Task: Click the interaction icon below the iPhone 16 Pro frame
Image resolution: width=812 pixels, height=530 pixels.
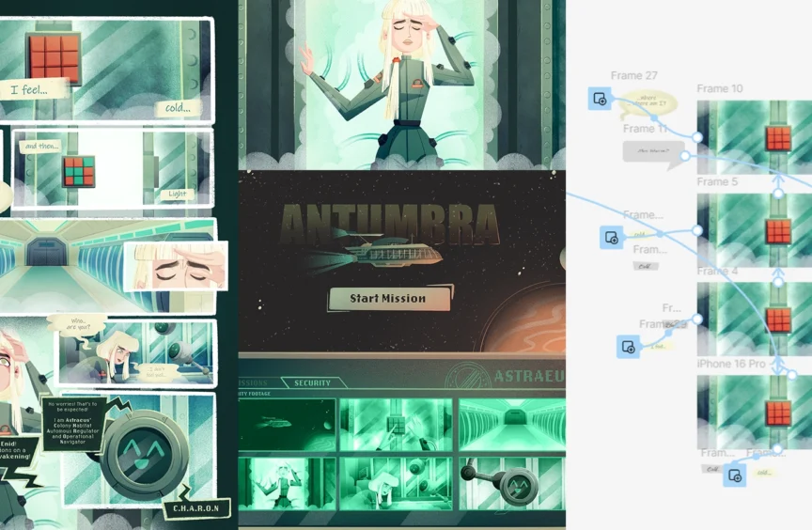Action: [734, 475]
